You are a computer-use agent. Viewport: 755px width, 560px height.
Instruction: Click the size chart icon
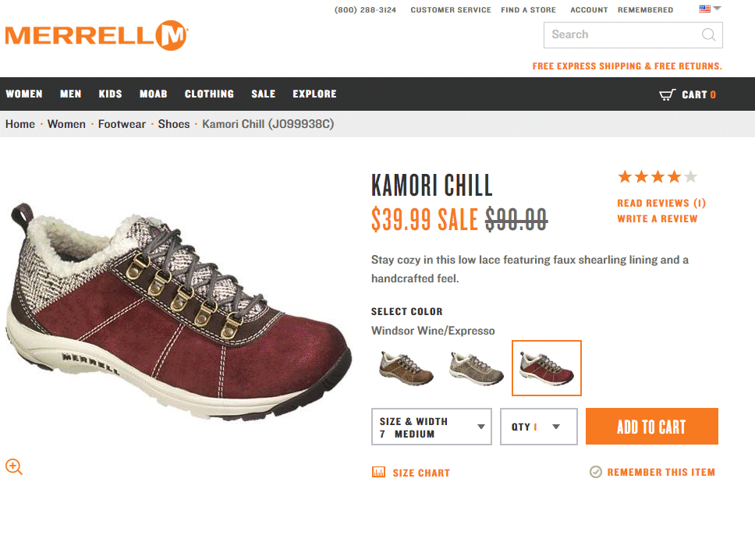(378, 472)
